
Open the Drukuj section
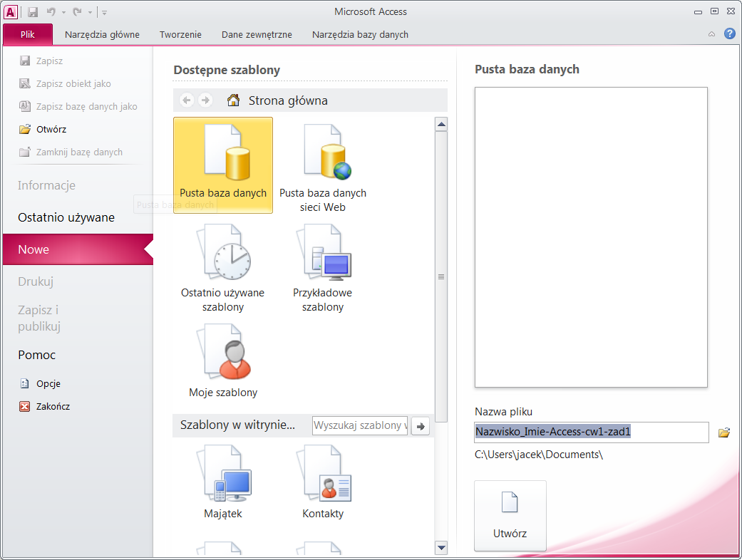36,281
